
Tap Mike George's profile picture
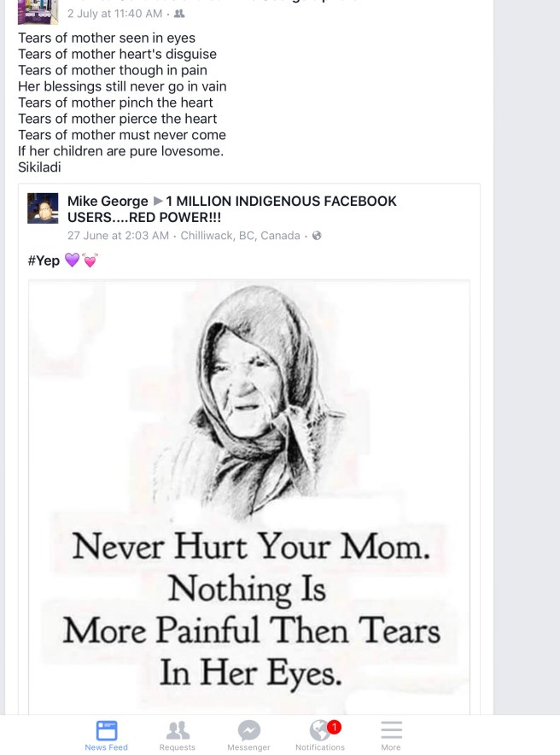(43, 208)
